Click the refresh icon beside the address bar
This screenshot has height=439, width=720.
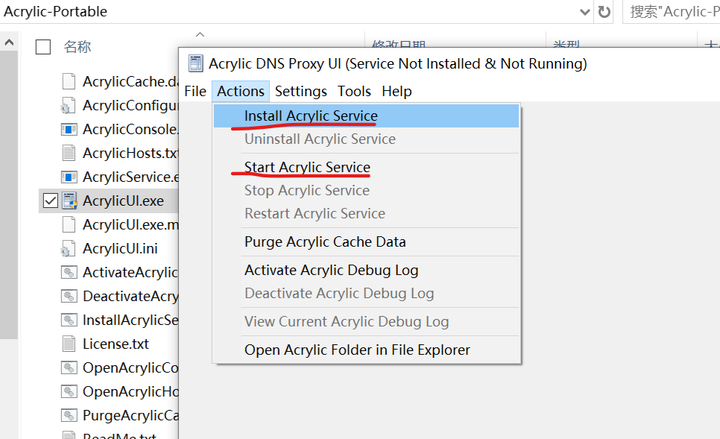(604, 12)
